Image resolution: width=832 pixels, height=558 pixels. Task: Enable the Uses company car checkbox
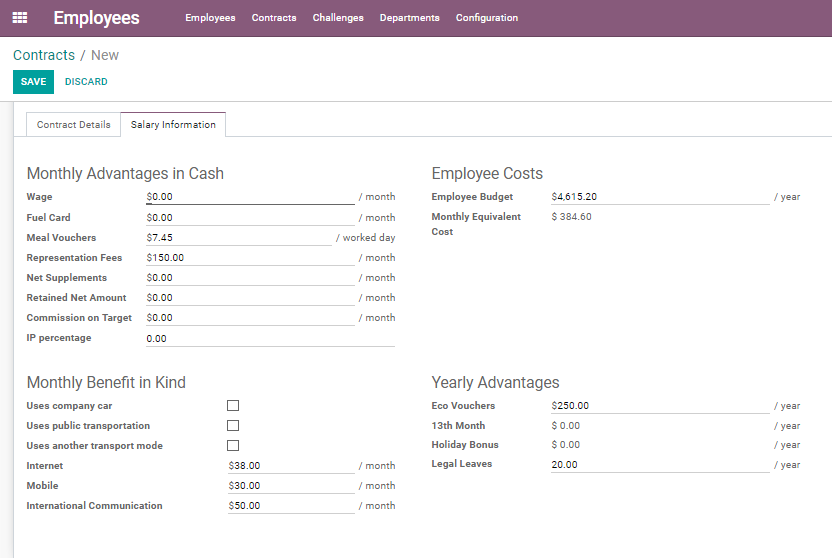click(x=233, y=406)
